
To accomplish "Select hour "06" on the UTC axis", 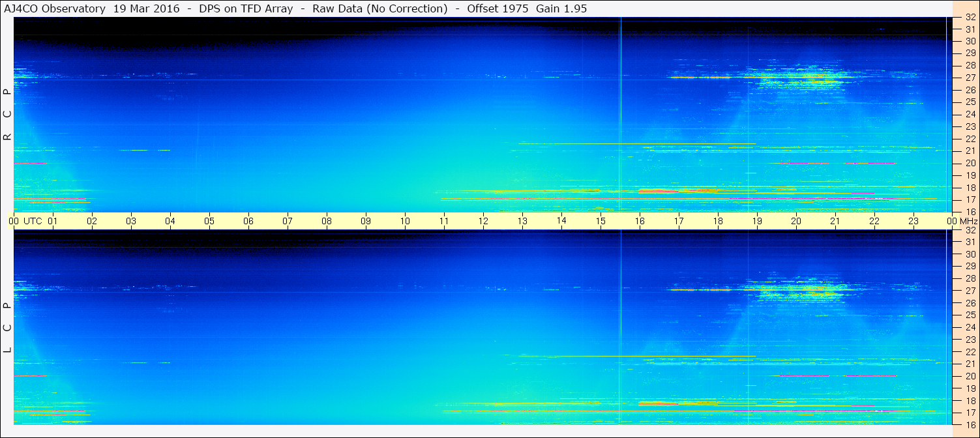I will pyautogui.click(x=248, y=221).
